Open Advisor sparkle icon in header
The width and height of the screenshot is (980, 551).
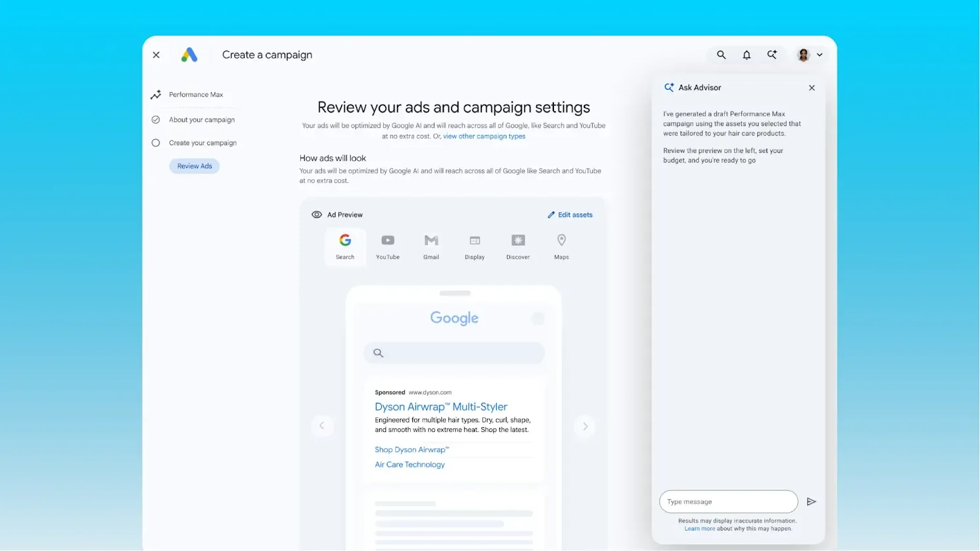[x=772, y=55]
